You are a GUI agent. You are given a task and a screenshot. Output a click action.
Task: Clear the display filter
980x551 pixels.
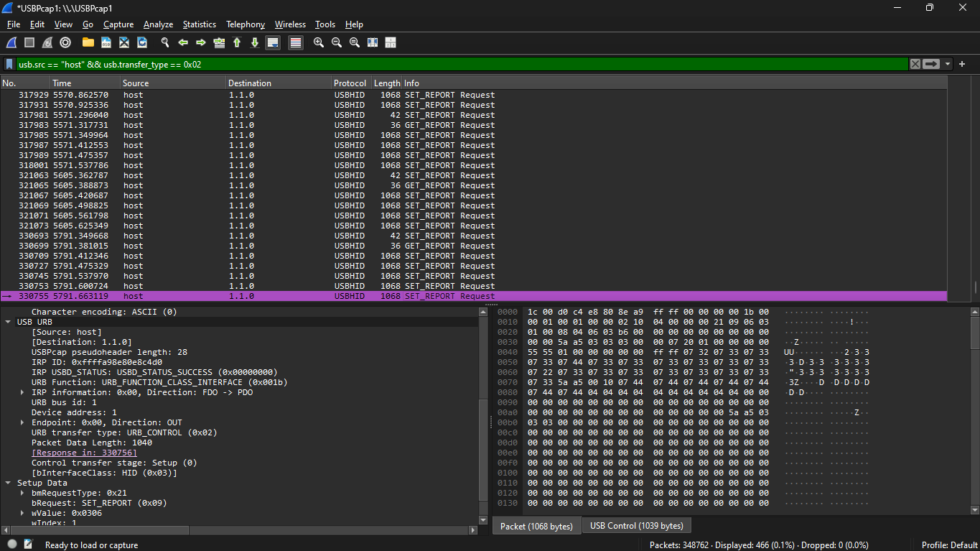pos(915,64)
